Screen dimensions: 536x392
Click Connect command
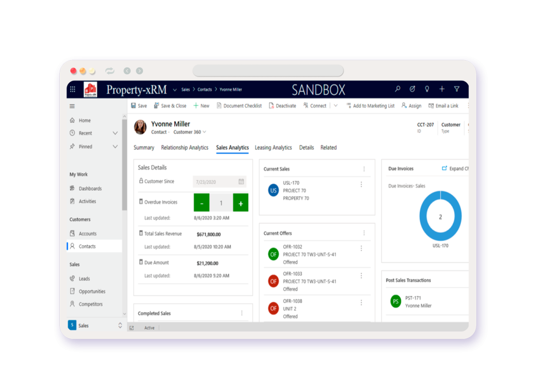click(315, 106)
